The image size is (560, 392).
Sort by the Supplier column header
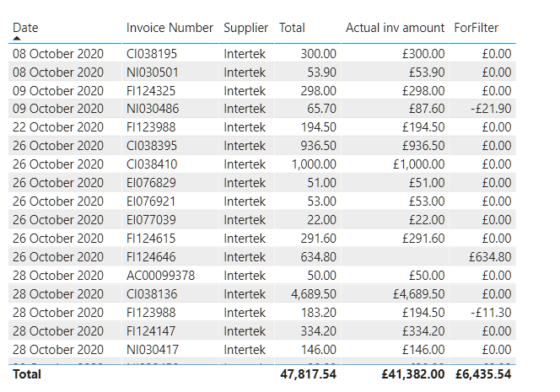pyautogui.click(x=245, y=28)
